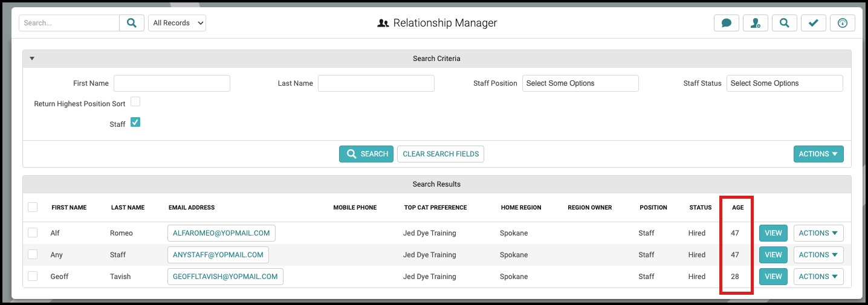Open the All Records dropdown
The width and height of the screenshot is (868, 305).
177,23
